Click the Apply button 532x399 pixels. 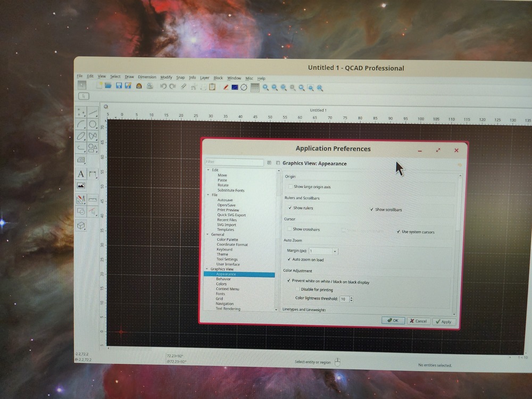point(445,321)
